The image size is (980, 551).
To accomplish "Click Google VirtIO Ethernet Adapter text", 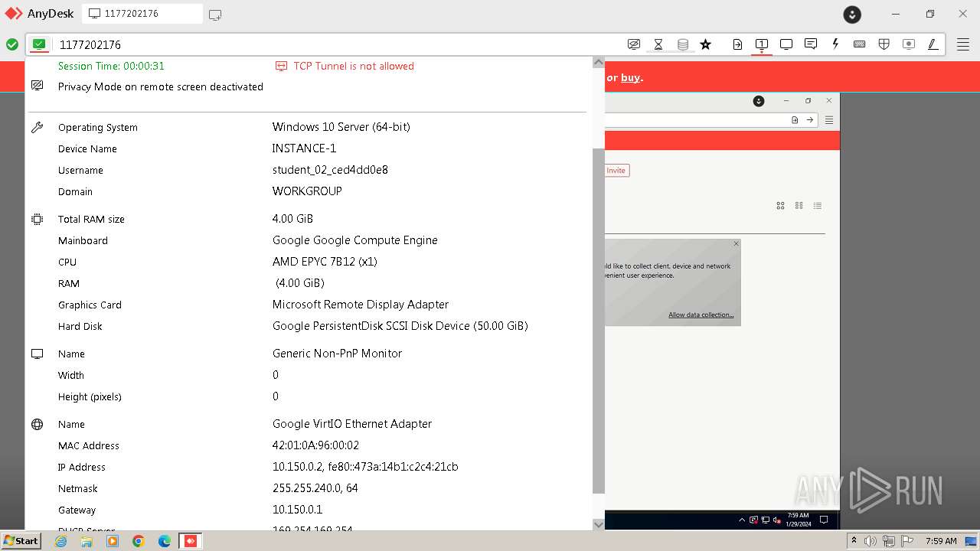I will click(352, 424).
